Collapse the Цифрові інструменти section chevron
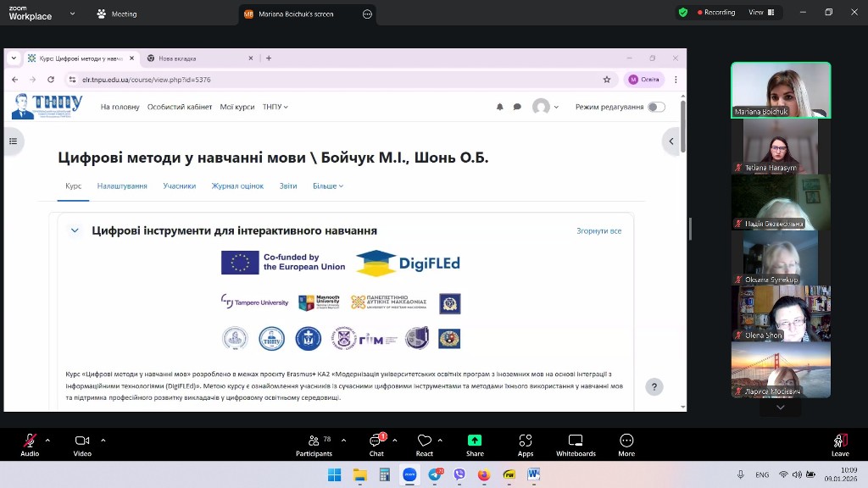 tap(75, 230)
